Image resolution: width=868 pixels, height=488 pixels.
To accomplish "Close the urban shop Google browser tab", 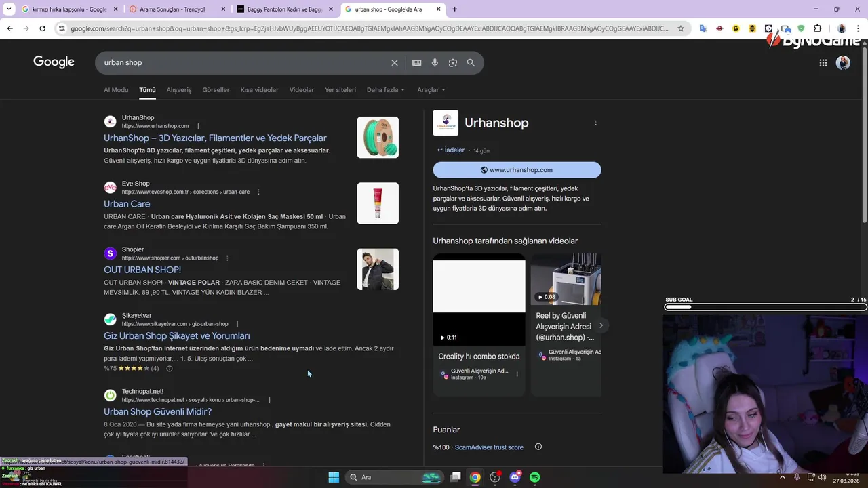I will tap(438, 9).
